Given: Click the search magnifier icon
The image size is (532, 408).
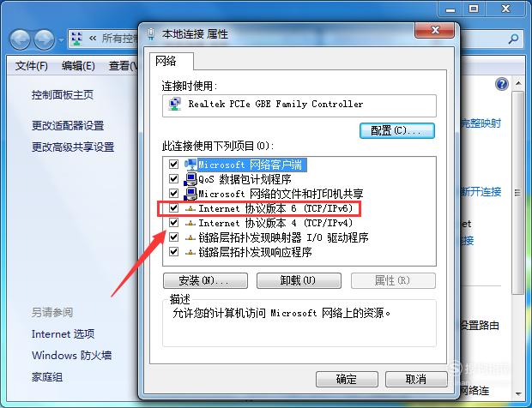Looking at the screenshot, I should 513,39.
